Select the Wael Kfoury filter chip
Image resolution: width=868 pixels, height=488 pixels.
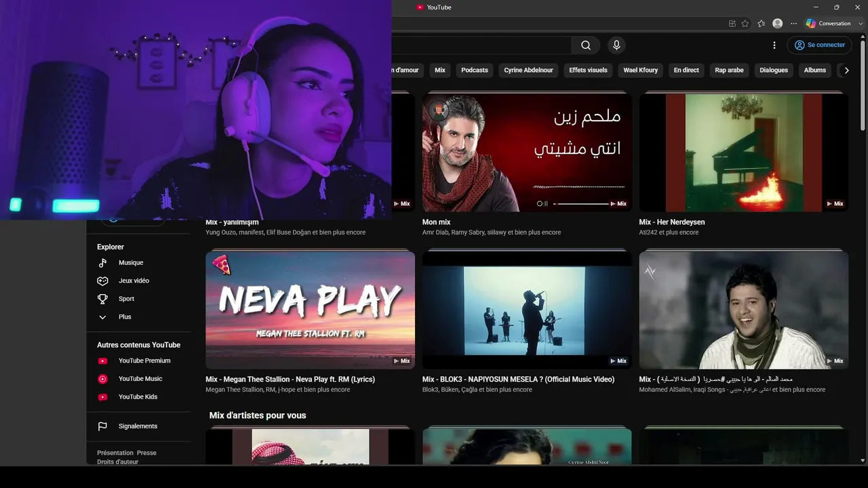(641, 70)
